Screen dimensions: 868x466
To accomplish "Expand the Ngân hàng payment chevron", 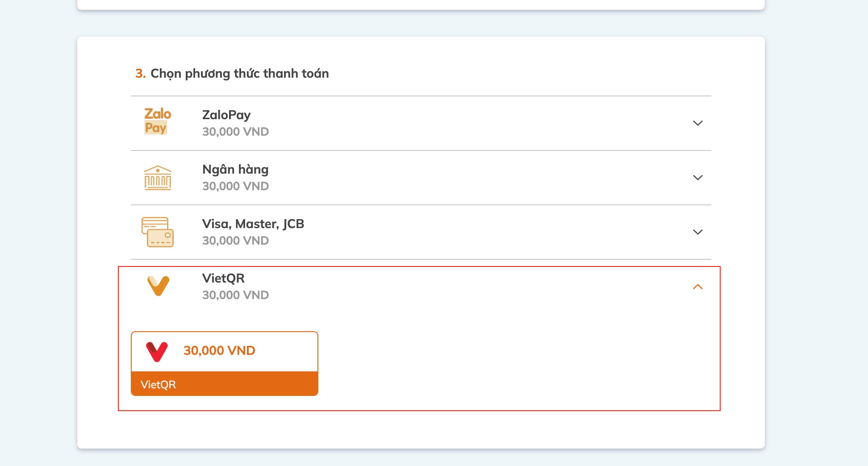I will pos(697,178).
